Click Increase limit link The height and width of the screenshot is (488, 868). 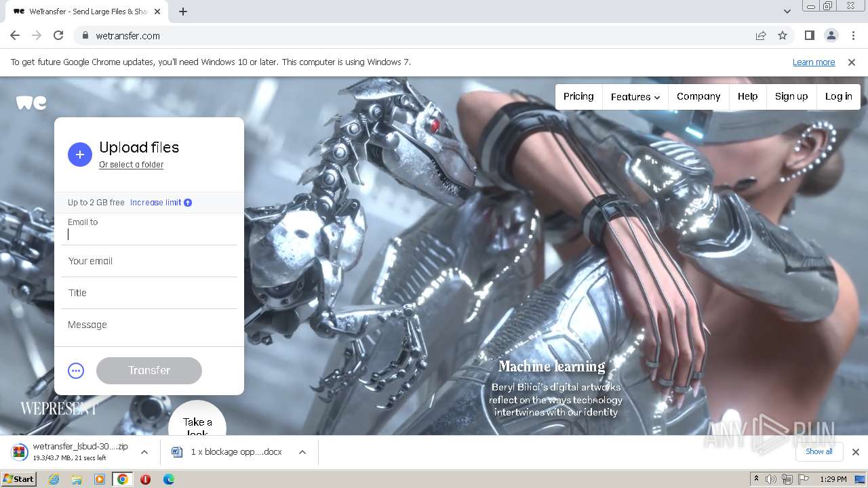click(155, 203)
